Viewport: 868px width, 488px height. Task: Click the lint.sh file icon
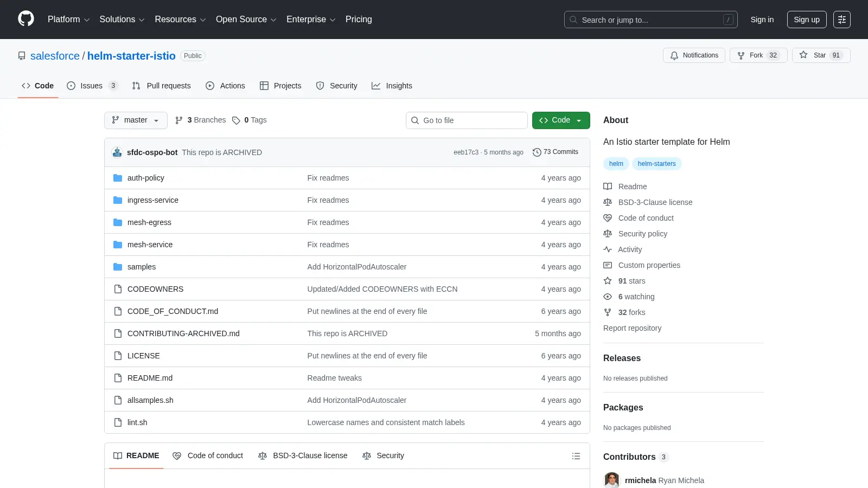118,422
